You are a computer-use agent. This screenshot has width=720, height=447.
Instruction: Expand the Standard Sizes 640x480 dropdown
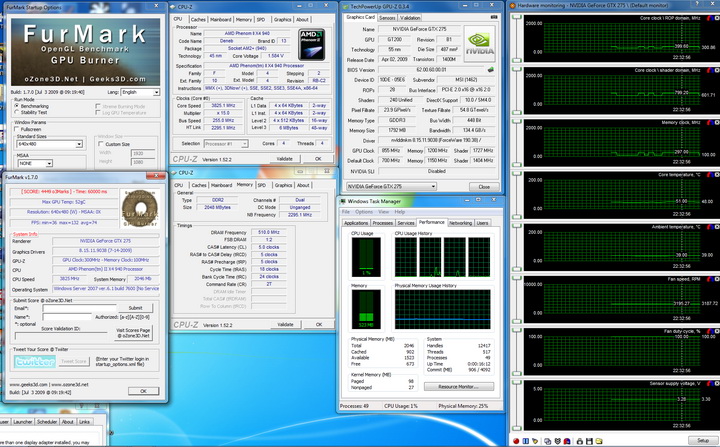tap(48, 143)
